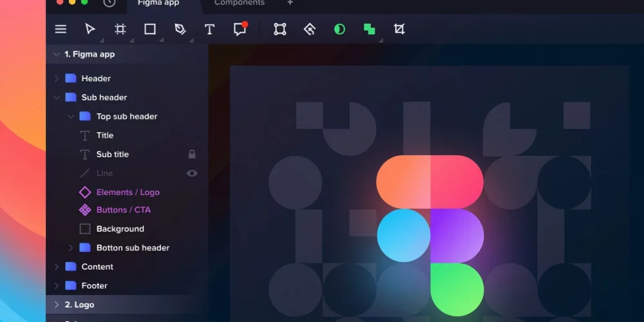Screen dimensions: 644x322
Task: Open the hamburger main menu
Action: 61,29
